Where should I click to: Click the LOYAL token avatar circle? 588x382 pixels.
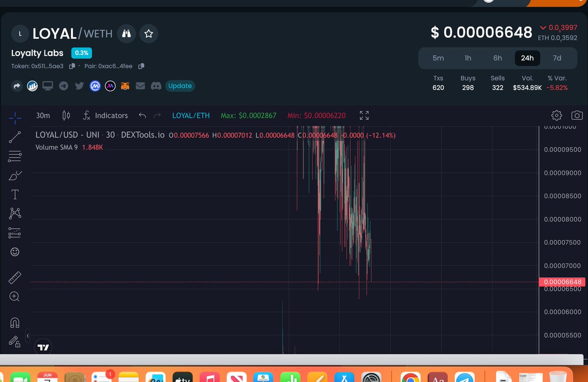pyautogui.click(x=20, y=34)
